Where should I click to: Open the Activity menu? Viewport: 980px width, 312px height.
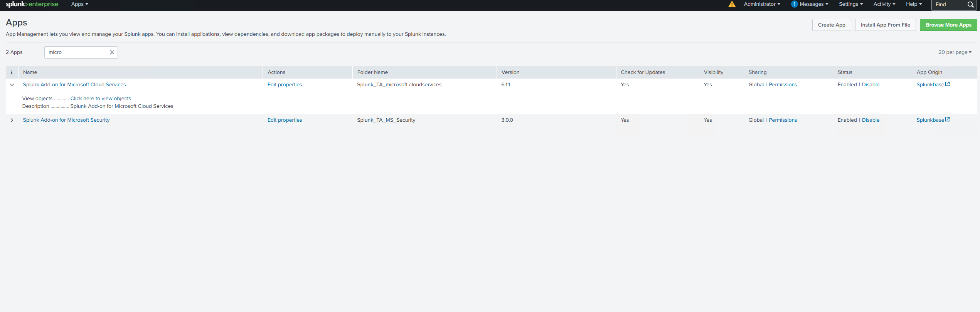884,4
